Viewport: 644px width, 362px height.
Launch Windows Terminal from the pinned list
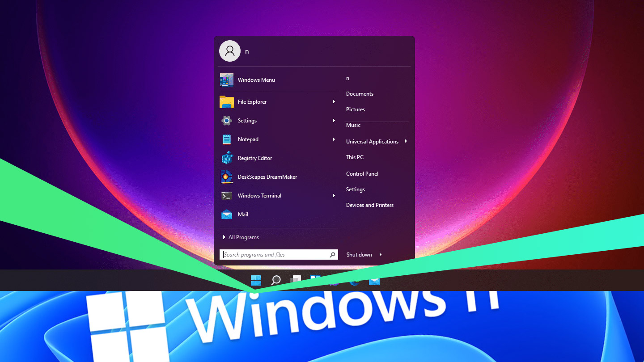click(259, 196)
